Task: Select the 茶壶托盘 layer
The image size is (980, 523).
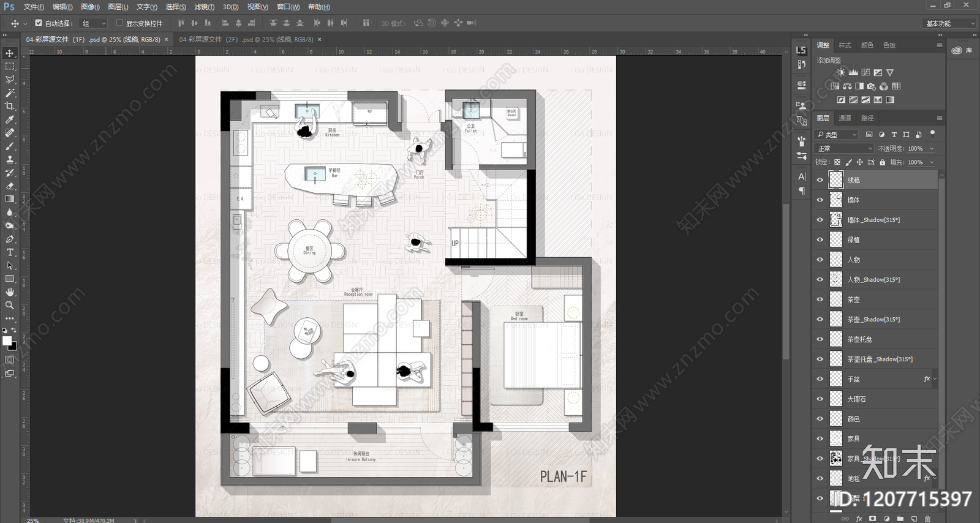Action: pos(876,339)
